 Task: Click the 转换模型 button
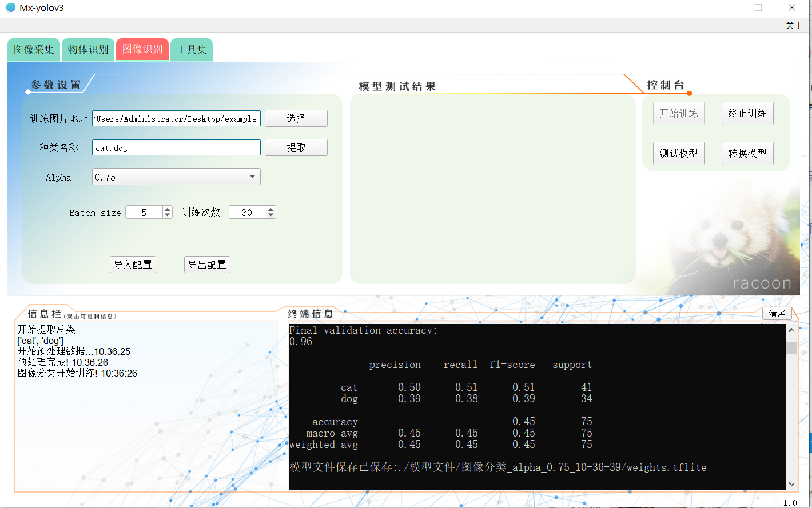pyautogui.click(x=747, y=153)
